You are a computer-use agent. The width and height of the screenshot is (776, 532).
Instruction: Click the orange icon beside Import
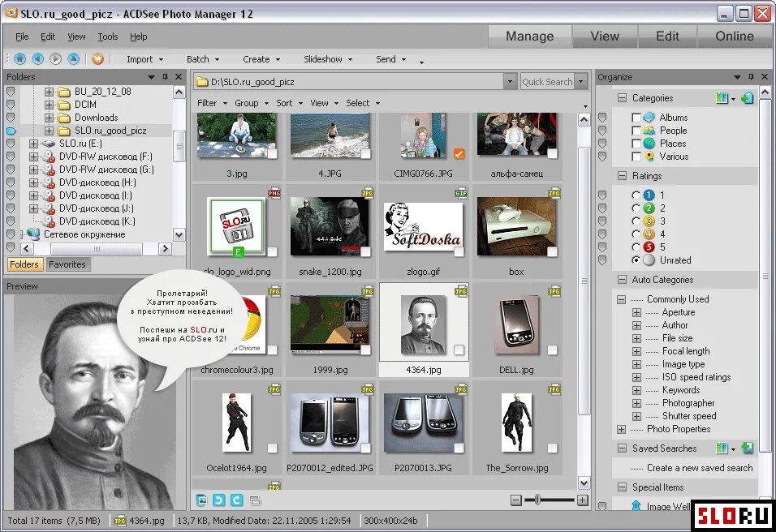(x=97, y=59)
